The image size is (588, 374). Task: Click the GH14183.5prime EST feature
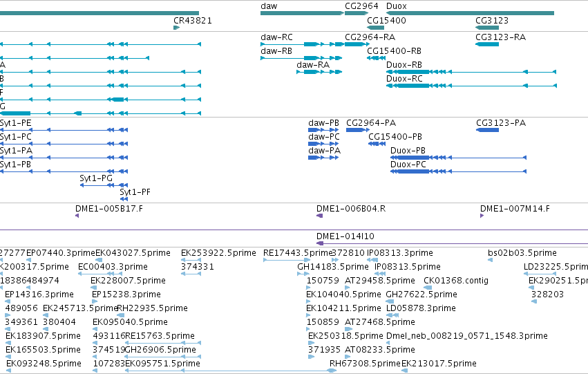tap(303, 274)
